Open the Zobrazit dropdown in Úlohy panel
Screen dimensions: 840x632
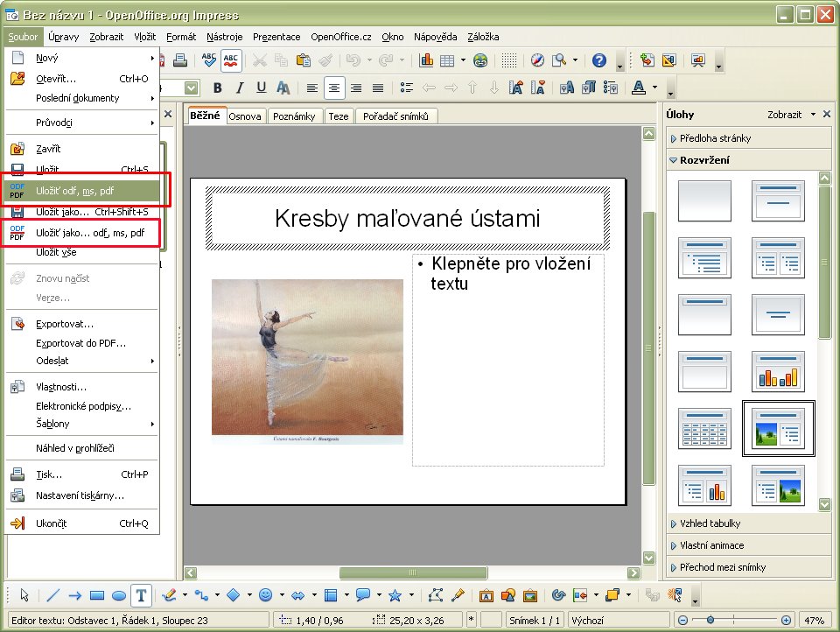click(x=791, y=114)
